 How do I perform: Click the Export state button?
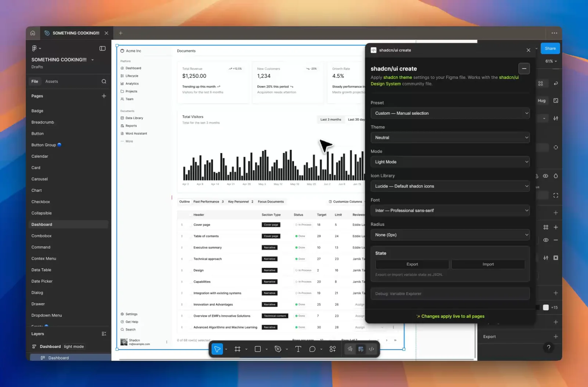point(412,264)
